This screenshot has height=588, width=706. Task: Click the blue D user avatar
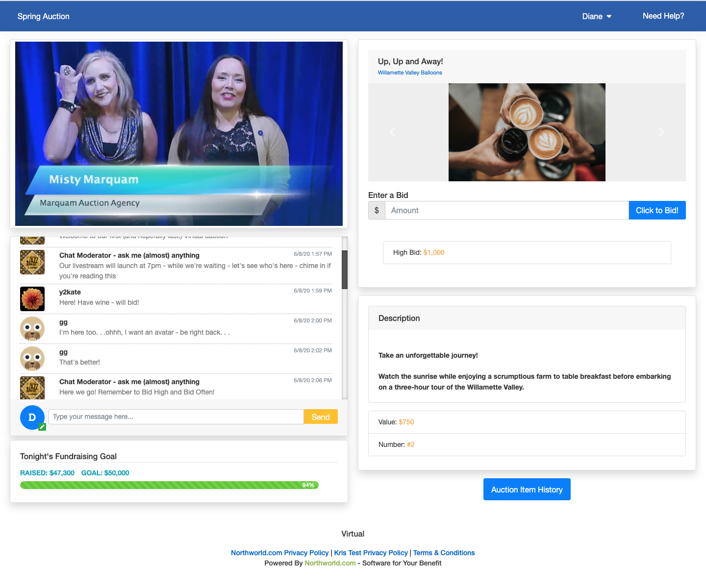point(32,417)
